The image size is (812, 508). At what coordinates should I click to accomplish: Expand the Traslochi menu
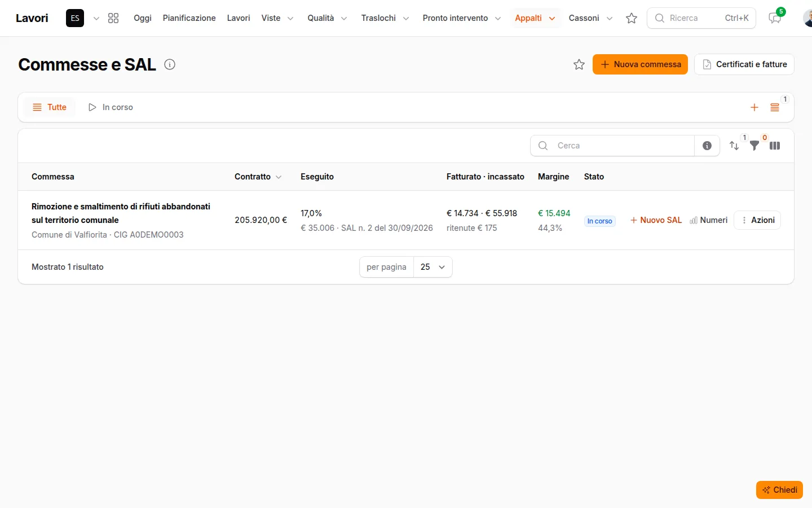pyautogui.click(x=385, y=18)
